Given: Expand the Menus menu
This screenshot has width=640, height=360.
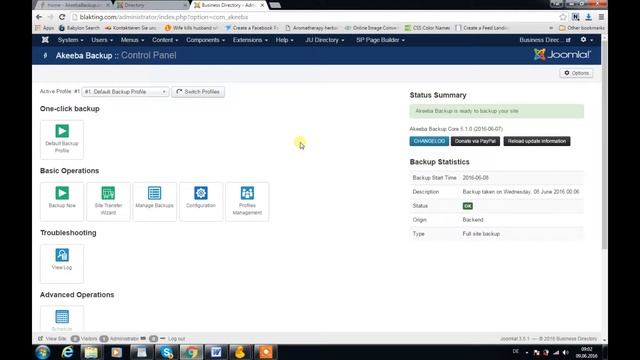Looking at the screenshot, I should [132, 40].
